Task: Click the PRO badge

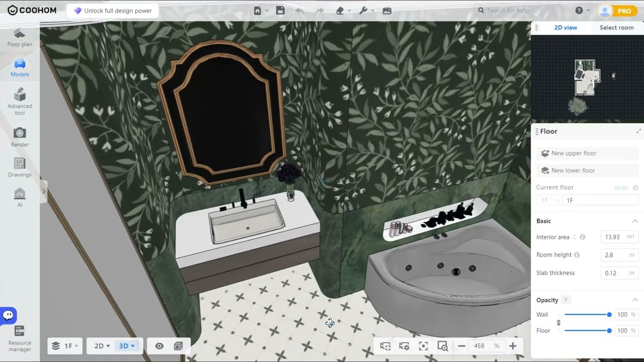Action: (x=624, y=11)
